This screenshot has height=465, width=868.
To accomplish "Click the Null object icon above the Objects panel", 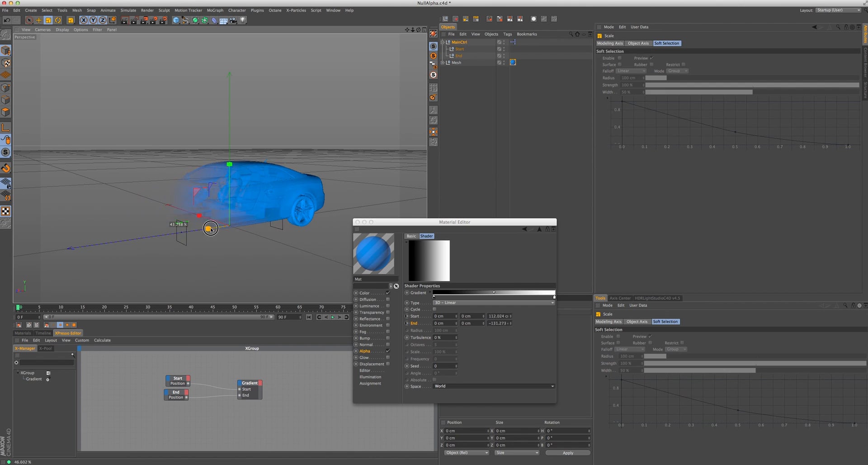I will [446, 19].
